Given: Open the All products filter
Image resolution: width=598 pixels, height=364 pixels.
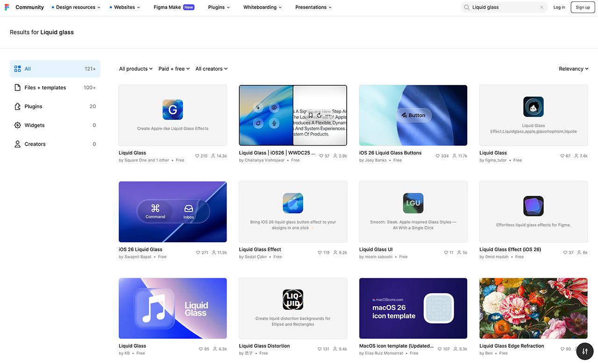Looking at the screenshot, I should point(136,69).
